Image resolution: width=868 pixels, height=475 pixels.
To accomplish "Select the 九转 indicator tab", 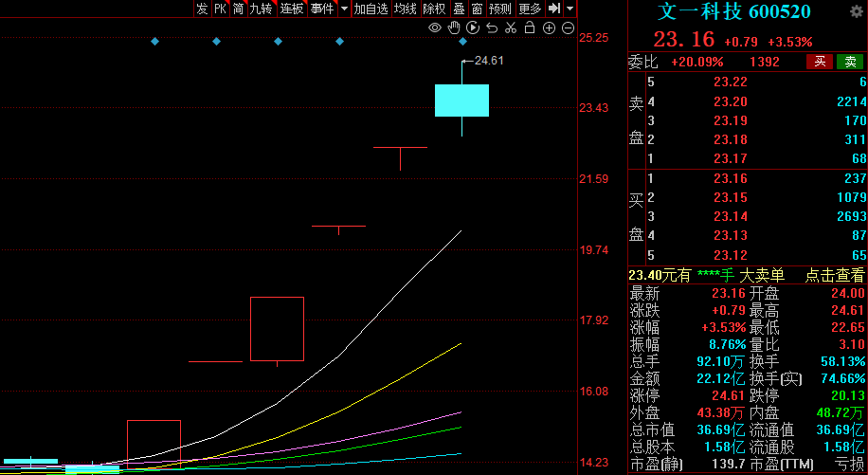I will coord(261,9).
